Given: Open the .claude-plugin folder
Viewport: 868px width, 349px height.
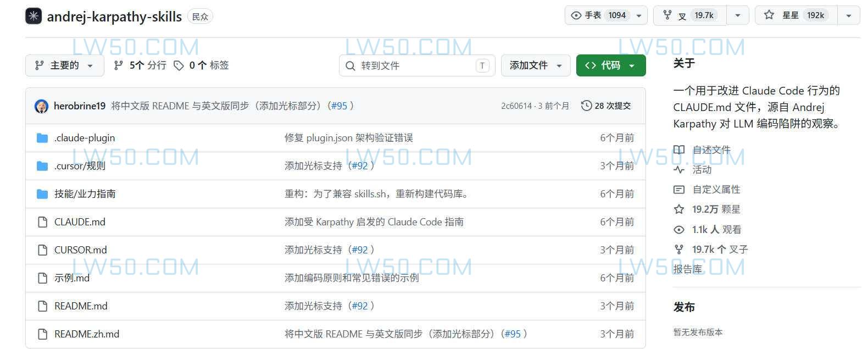Looking at the screenshot, I should click(x=85, y=138).
